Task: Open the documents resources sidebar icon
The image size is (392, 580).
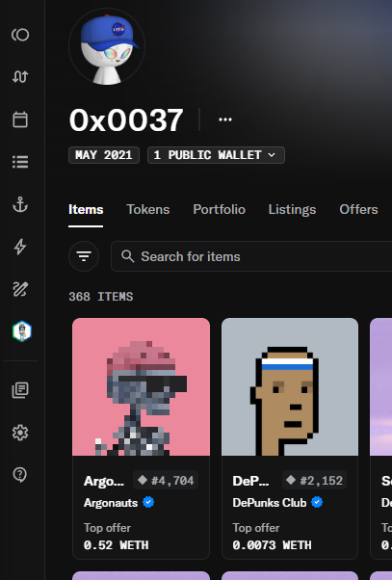Action: 20,390
